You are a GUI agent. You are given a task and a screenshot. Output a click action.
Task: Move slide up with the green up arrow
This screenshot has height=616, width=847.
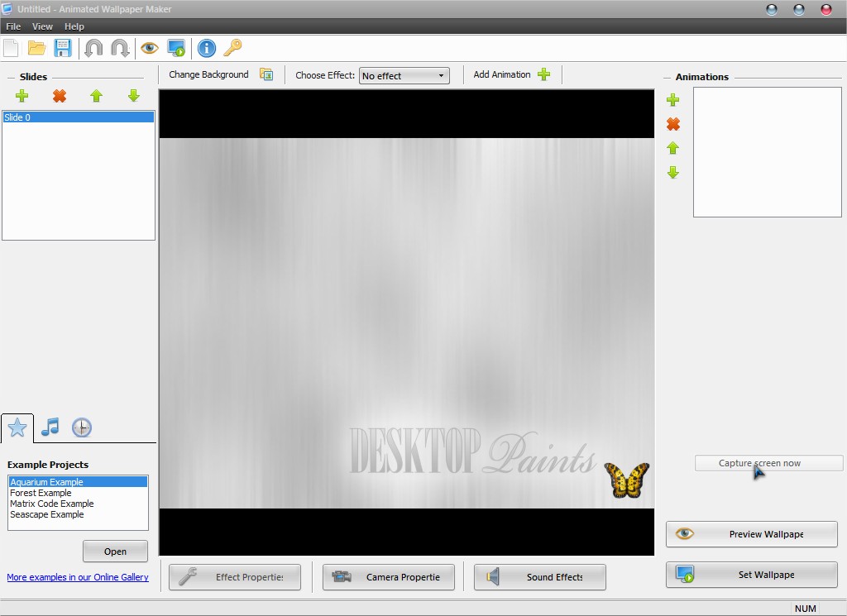pyautogui.click(x=96, y=96)
